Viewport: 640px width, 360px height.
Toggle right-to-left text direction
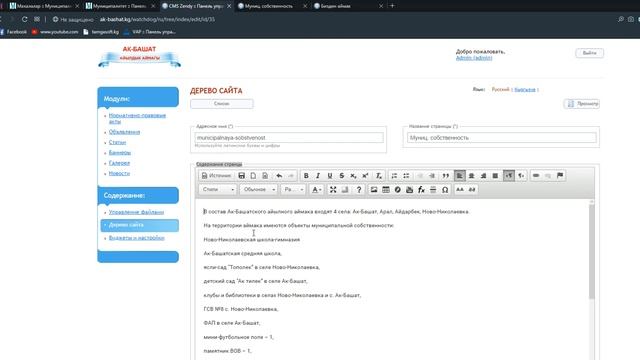click(x=521, y=176)
